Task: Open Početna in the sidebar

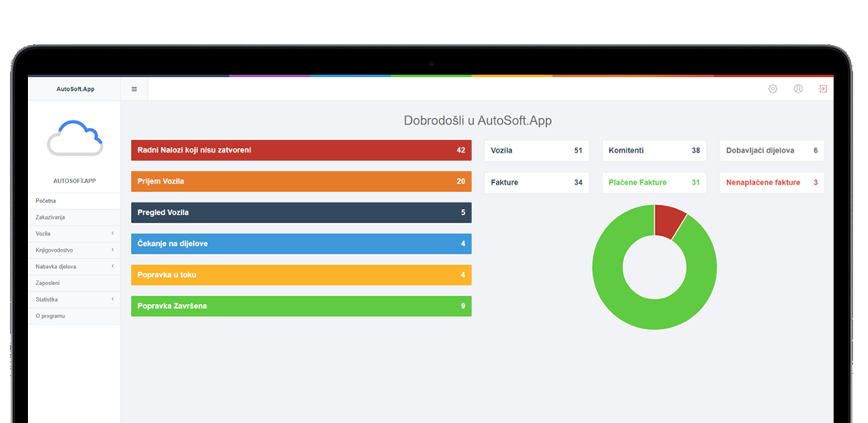Action: (75, 201)
